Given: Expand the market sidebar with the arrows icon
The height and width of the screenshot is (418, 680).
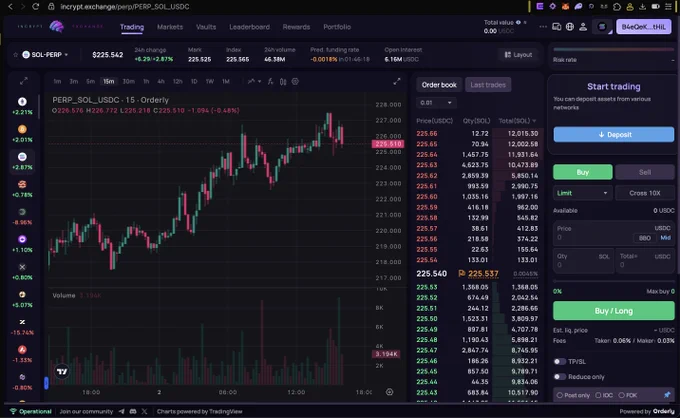Looking at the screenshot, I should (23, 81).
